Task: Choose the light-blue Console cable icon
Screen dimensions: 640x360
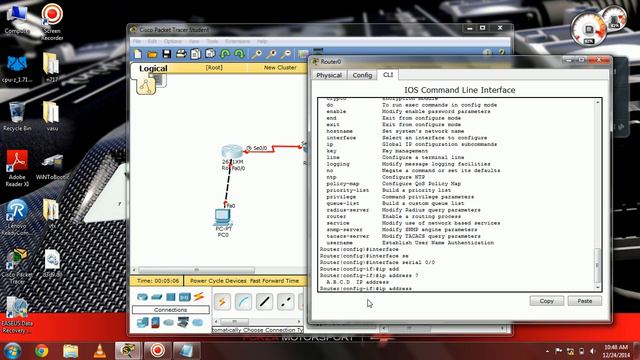Action: click(x=243, y=302)
